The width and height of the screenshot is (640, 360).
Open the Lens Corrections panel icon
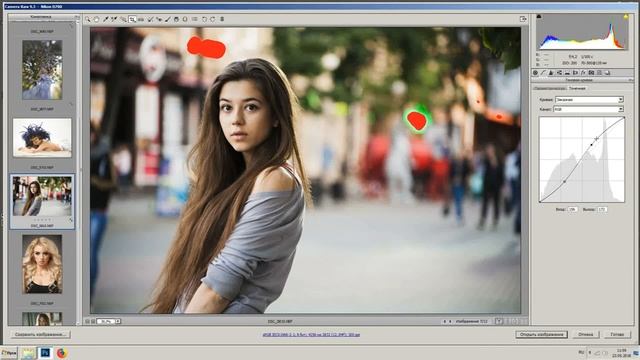575,73
